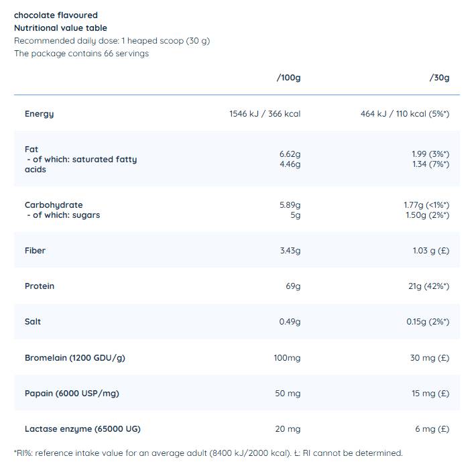This screenshot has height=468, width=476.
Task: Click the Bromelain (1200 GDU/g) label
Action: coord(75,358)
